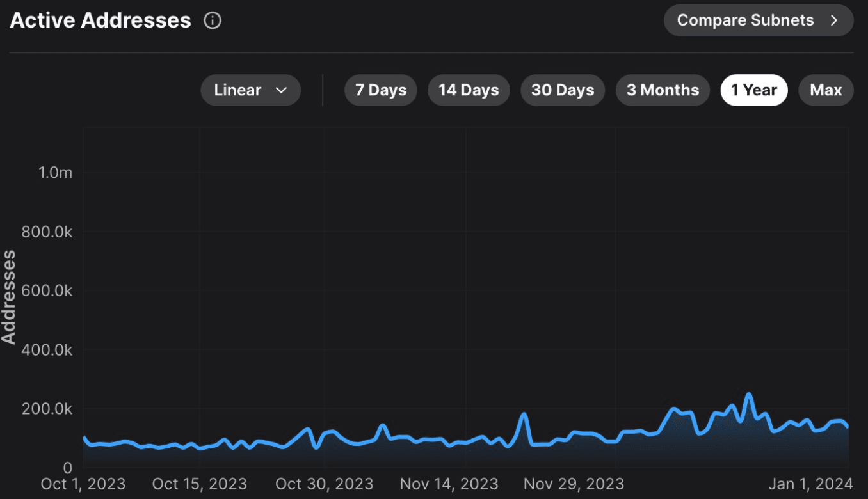Click the 1.0m y-axis label
The image size is (868, 499).
point(56,173)
